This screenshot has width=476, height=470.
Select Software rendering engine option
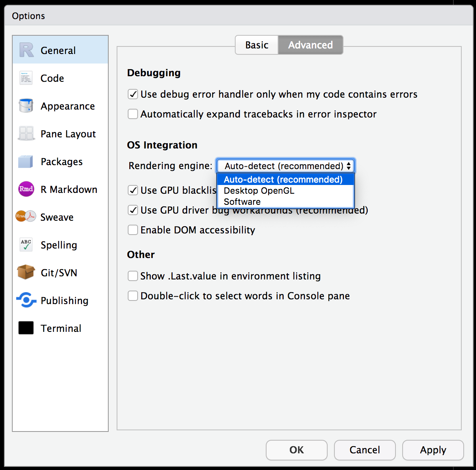coord(242,202)
